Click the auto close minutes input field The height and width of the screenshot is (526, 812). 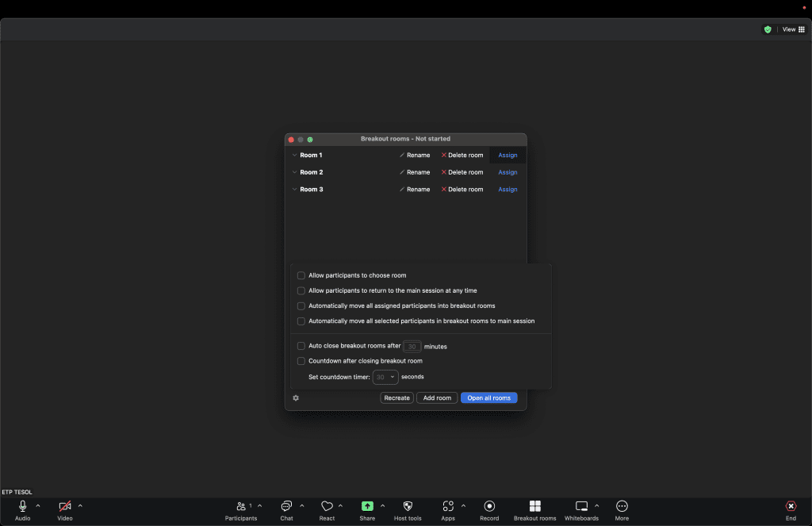tap(412, 346)
